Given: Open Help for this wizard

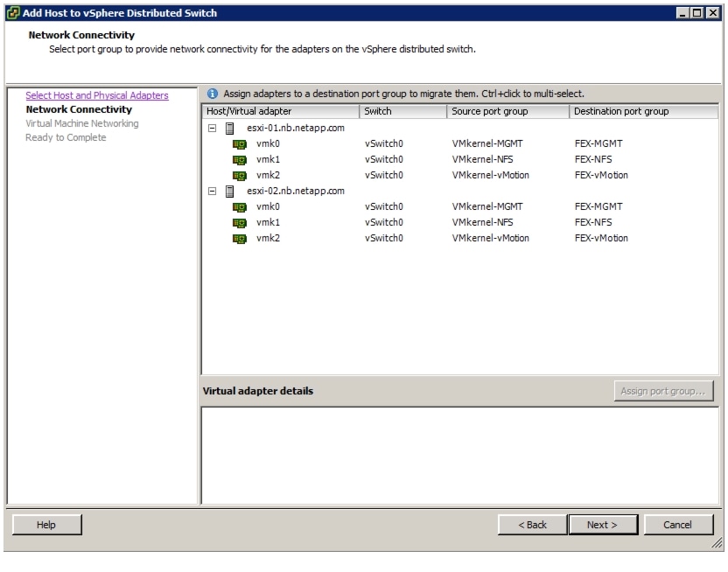Looking at the screenshot, I should coord(46,525).
